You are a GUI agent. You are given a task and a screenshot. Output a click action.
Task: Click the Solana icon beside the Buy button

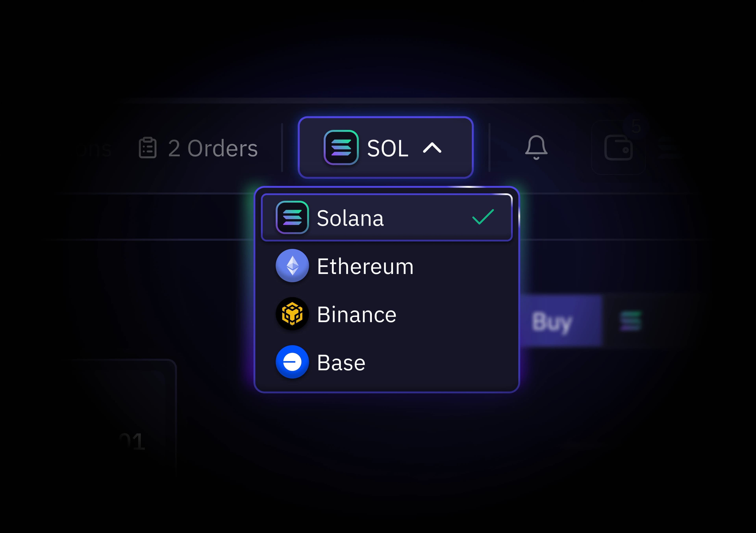pyautogui.click(x=630, y=321)
